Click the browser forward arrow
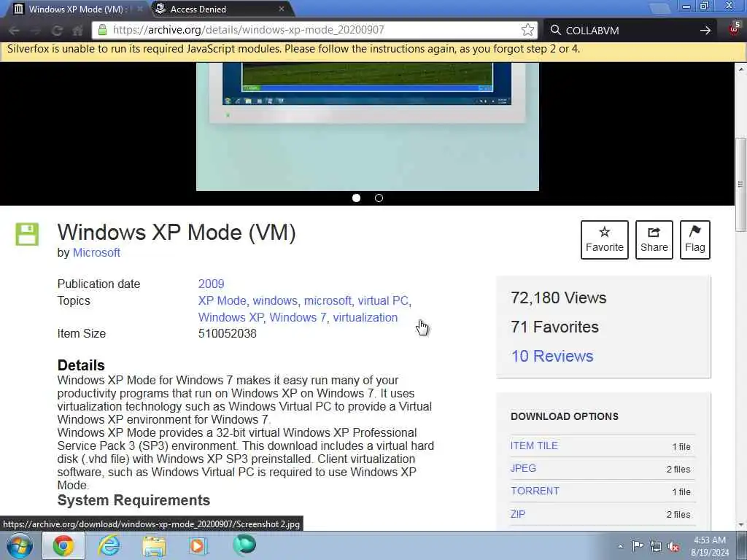 (36, 31)
